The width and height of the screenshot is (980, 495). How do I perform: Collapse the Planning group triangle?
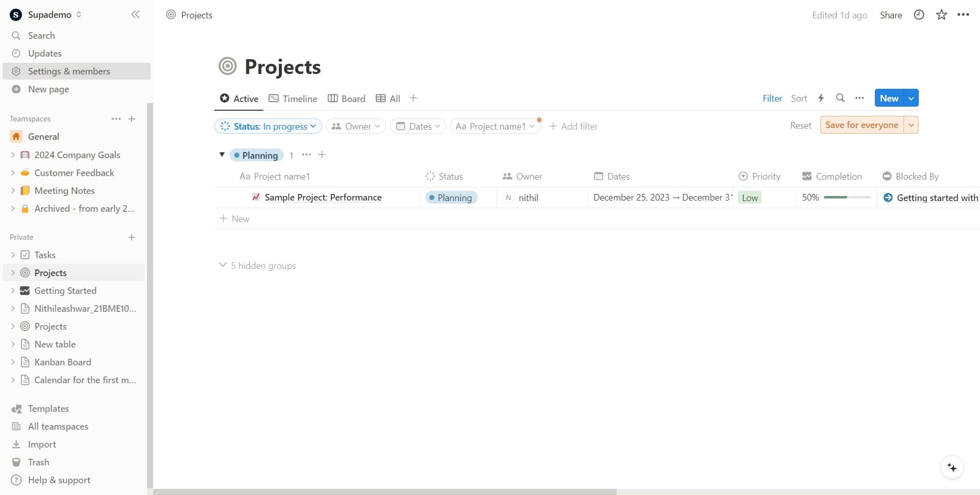(222, 155)
